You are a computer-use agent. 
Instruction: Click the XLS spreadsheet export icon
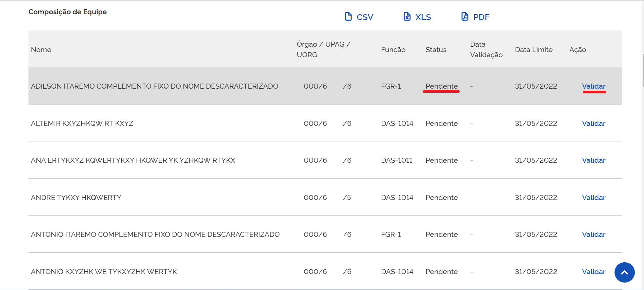[x=407, y=17]
